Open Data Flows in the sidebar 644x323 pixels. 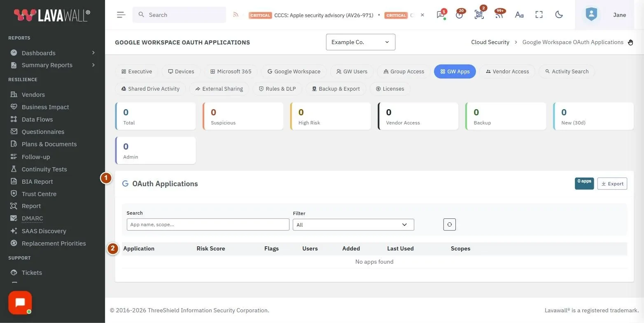pyautogui.click(x=37, y=119)
